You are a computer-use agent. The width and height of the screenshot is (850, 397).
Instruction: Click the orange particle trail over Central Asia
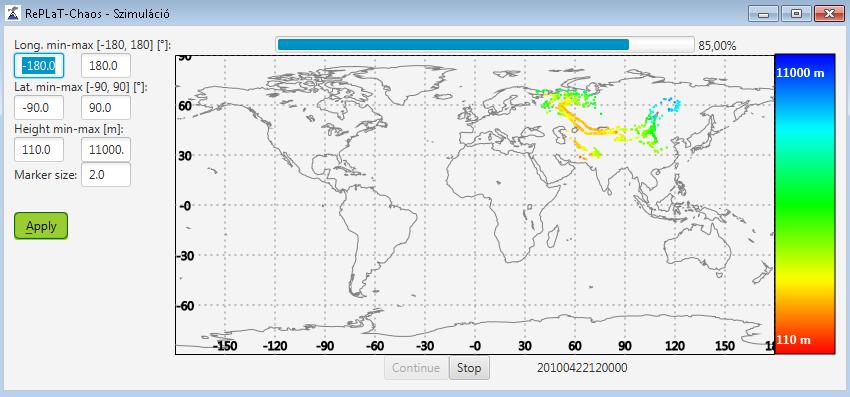coord(583,123)
